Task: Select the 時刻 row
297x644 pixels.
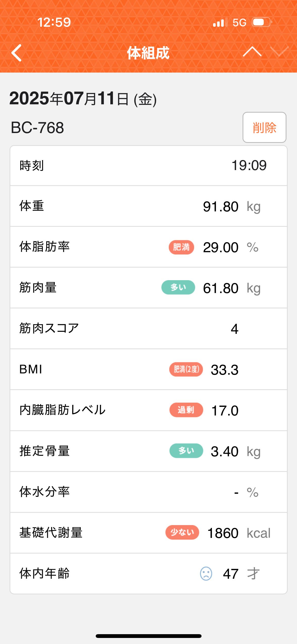Action: click(148, 166)
